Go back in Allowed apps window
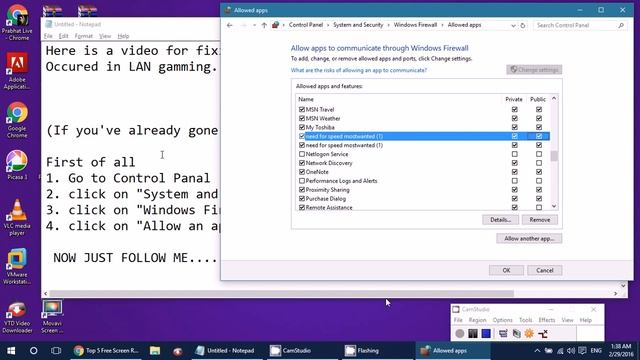The height and width of the screenshot is (360, 640). (x=229, y=25)
